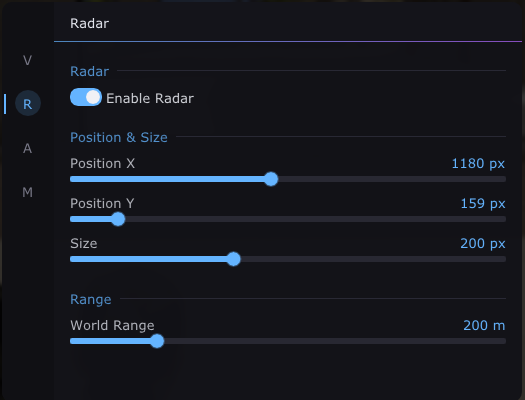The height and width of the screenshot is (400, 525).
Task: Select the R radar sidebar icon
Action: 28,103
